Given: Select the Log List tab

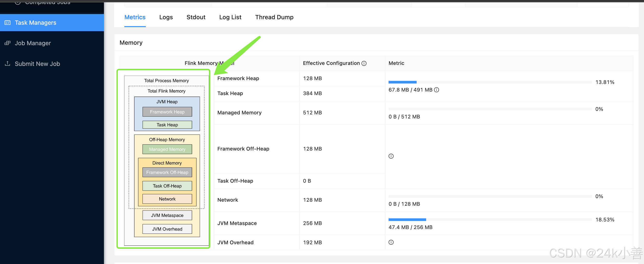Looking at the screenshot, I should tap(230, 17).
